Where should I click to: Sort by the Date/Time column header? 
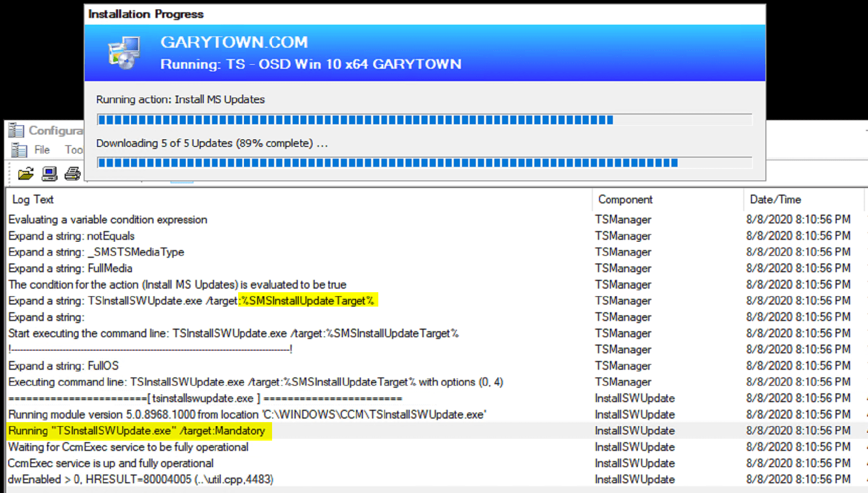pos(776,199)
